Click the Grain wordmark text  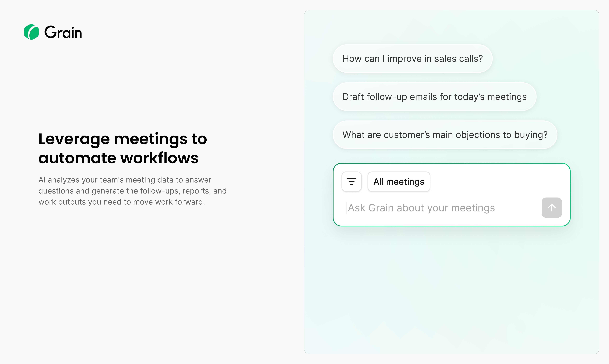(x=63, y=32)
